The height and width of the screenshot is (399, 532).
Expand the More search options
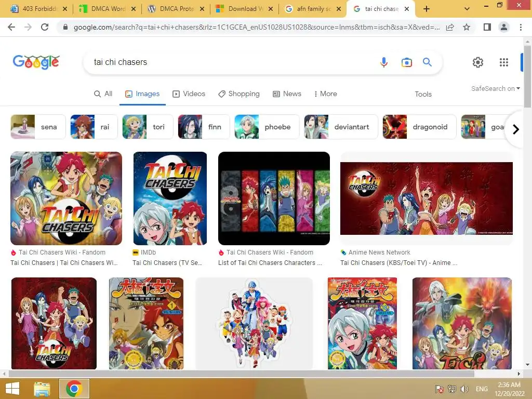[x=325, y=94]
